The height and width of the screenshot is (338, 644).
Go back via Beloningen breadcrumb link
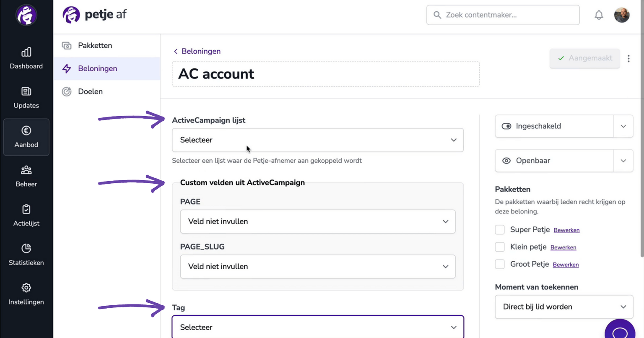pos(197,51)
